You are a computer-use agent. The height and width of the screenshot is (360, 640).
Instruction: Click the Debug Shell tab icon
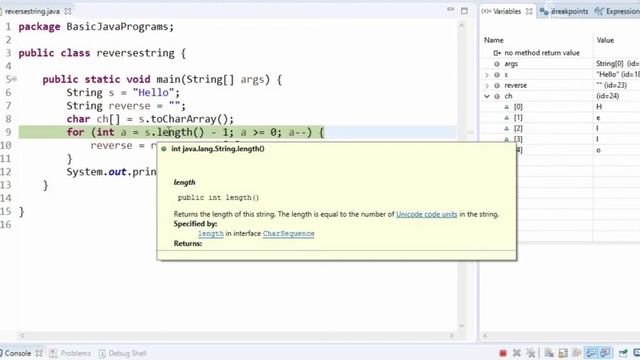click(102, 353)
